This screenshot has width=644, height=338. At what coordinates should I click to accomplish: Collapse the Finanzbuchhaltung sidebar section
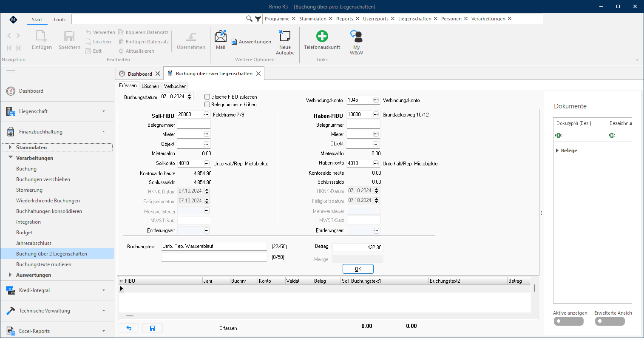(57, 132)
